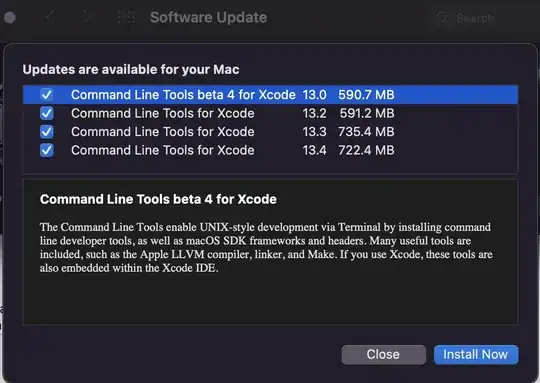Click the Install Now button
This screenshot has height=383, width=540.
476,354
